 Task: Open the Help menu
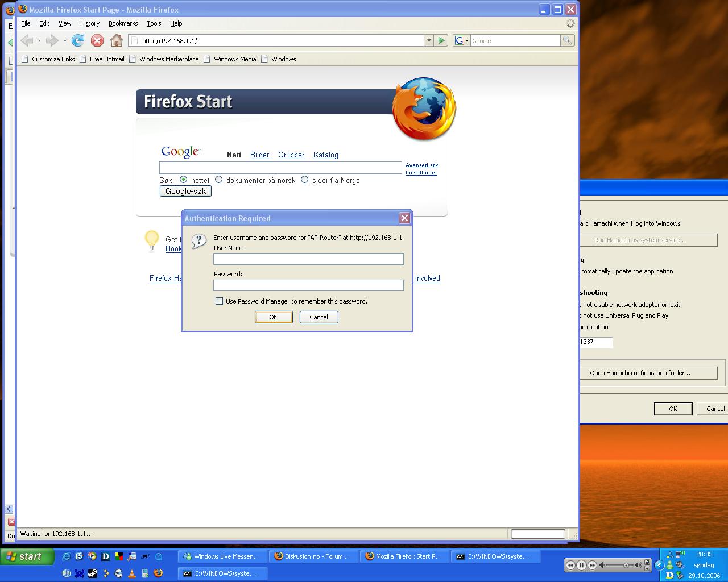click(176, 23)
